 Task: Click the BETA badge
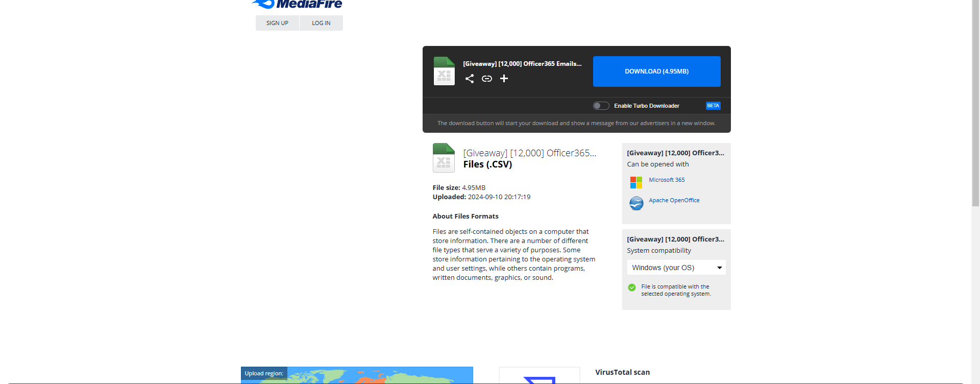tap(713, 106)
